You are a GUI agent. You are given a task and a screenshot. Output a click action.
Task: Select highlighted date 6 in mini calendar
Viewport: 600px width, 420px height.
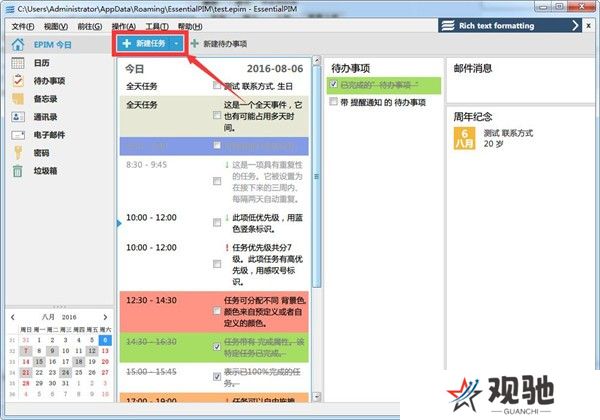click(x=105, y=340)
